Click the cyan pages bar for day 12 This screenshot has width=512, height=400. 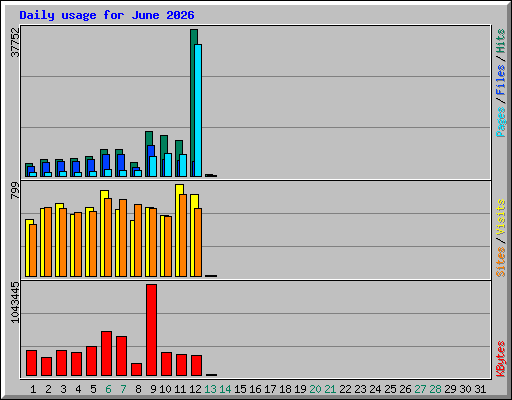point(198,110)
